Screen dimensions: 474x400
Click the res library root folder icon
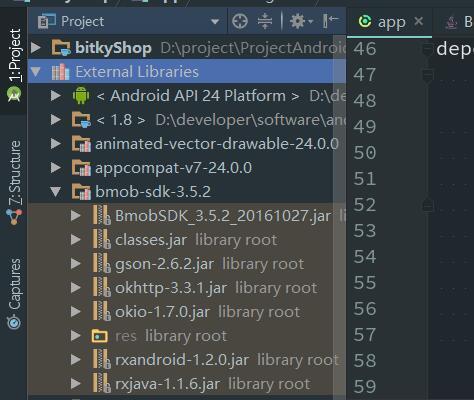coord(100,336)
